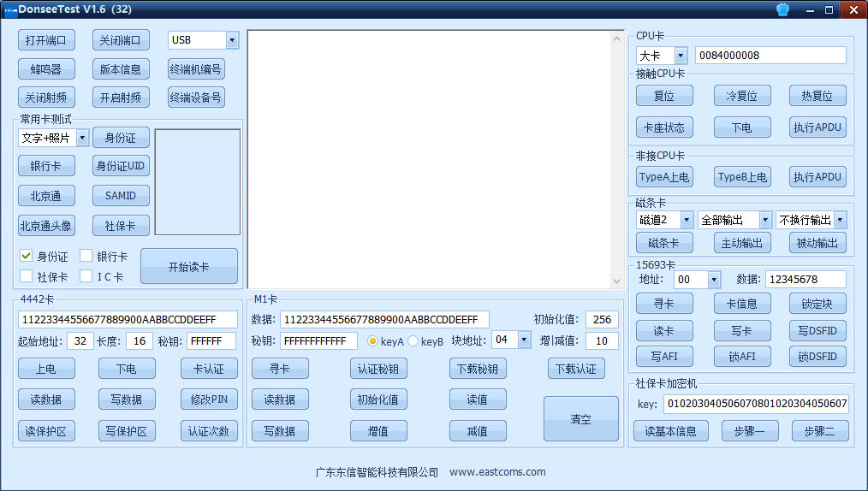The width and height of the screenshot is (868, 491).
Task: Click the 下载认证 button
Action: point(576,369)
